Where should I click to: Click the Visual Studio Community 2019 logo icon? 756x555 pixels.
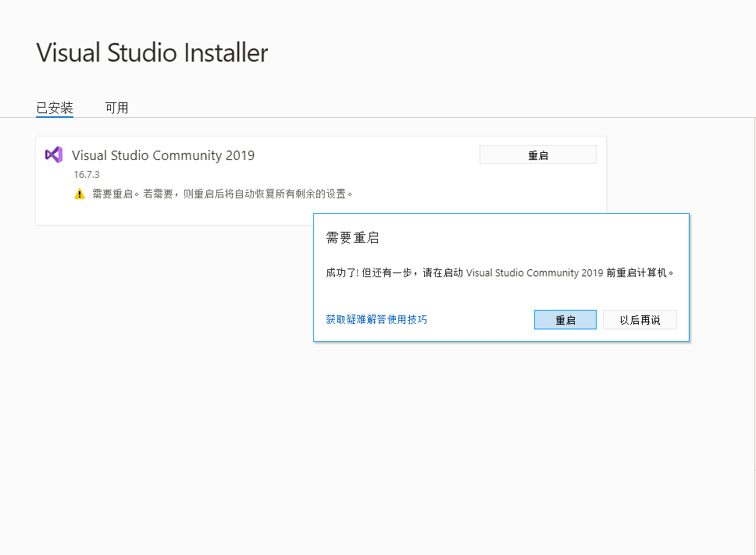pyautogui.click(x=54, y=155)
